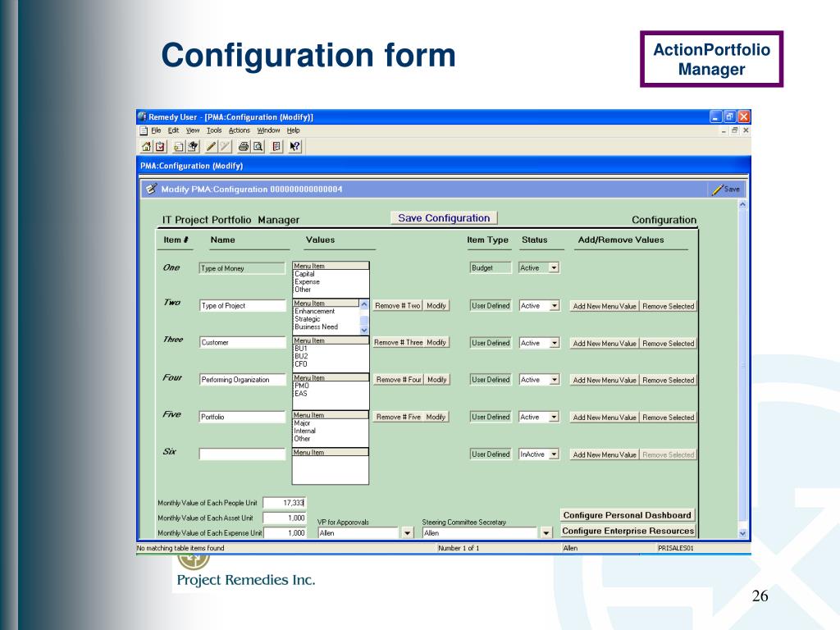The width and height of the screenshot is (840, 630).
Task: Click the Search form toolbar icon
Action: pos(193,146)
